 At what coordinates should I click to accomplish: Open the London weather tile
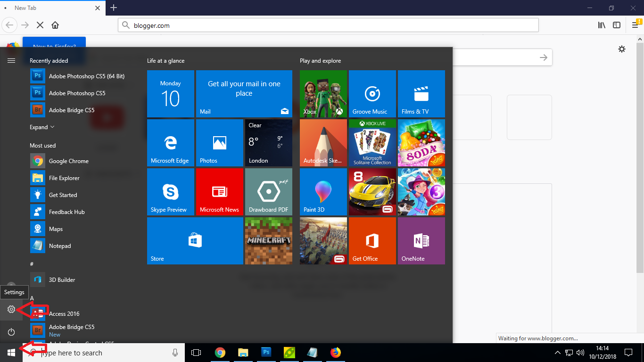(269, 143)
